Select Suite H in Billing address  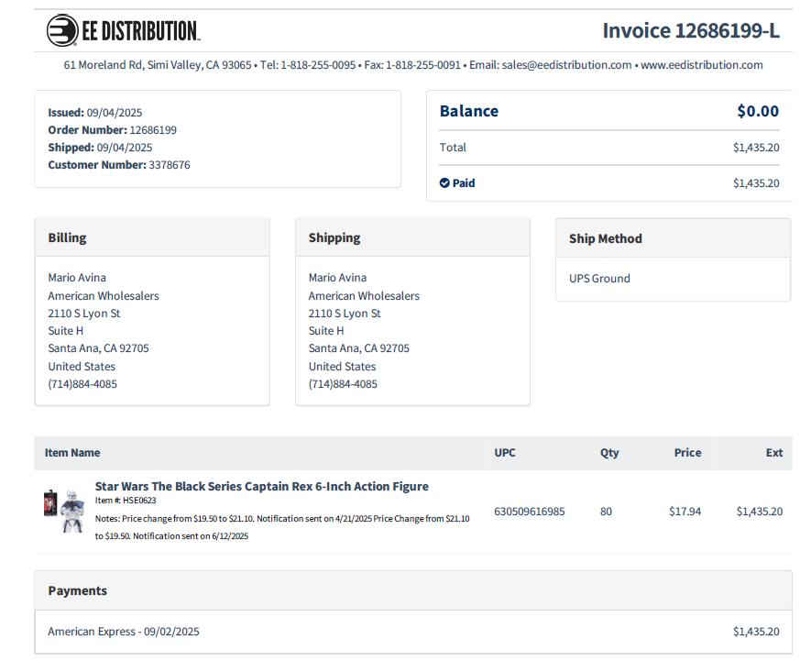point(66,331)
